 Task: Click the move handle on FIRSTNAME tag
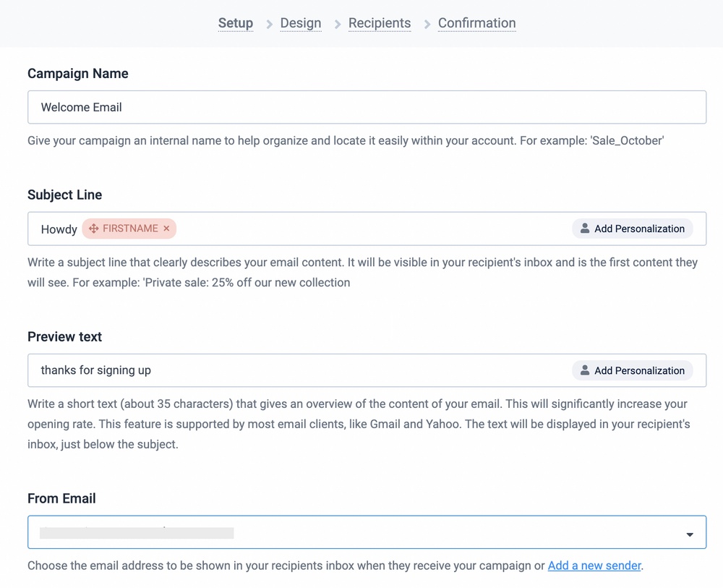pyautogui.click(x=93, y=229)
